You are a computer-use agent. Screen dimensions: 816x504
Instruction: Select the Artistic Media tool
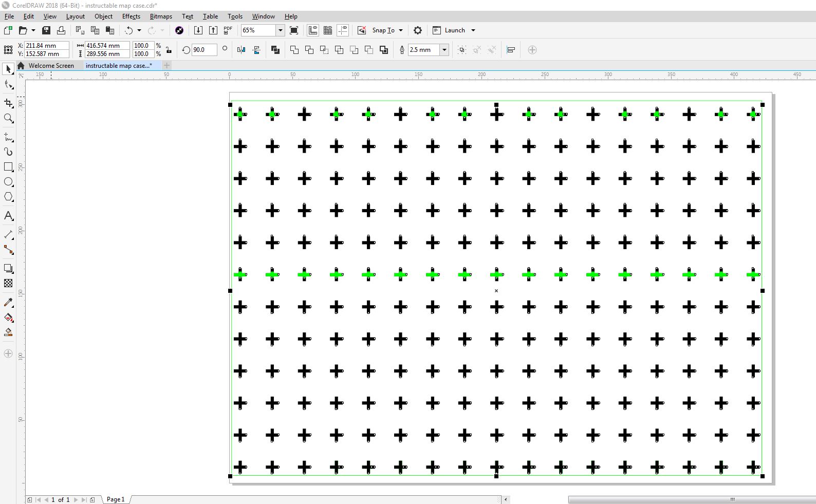click(x=8, y=152)
